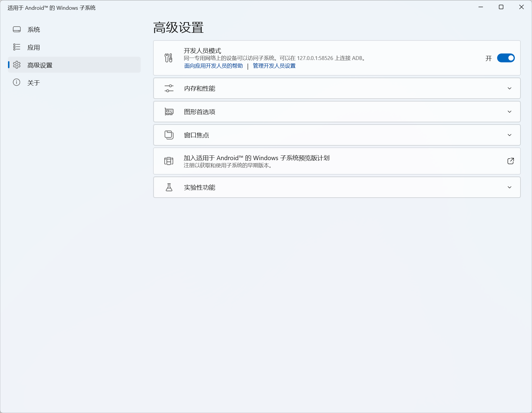532x413 pixels.
Task: Close the Windows 子系统 window
Action: (521, 7)
